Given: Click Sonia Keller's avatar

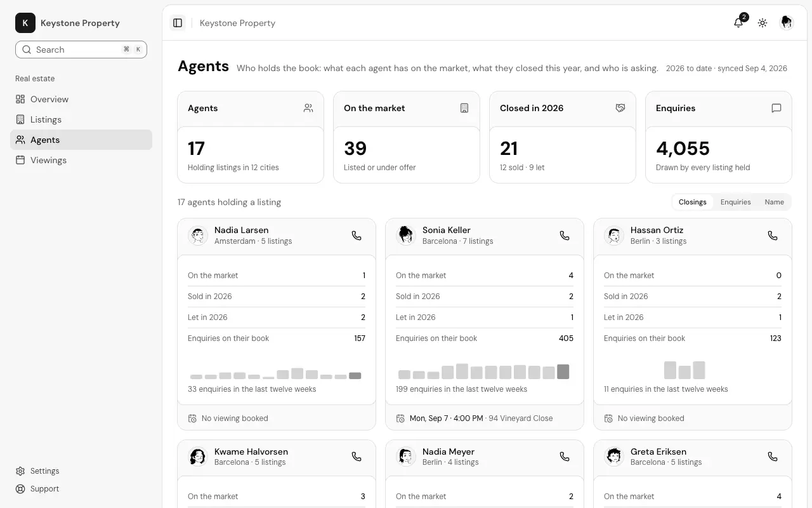Looking at the screenshot, I should click(x=406, y=236).
